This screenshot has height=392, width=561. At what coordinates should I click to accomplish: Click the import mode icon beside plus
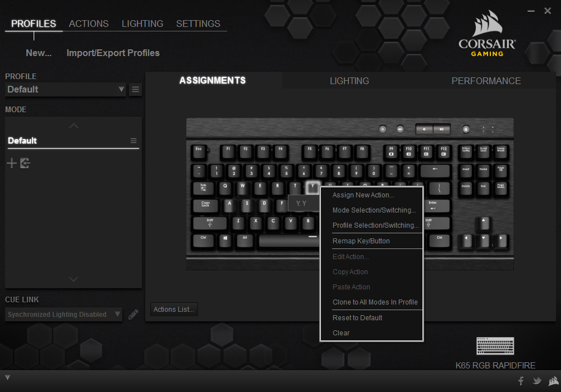pyautogui.click(x=25, y=163)
